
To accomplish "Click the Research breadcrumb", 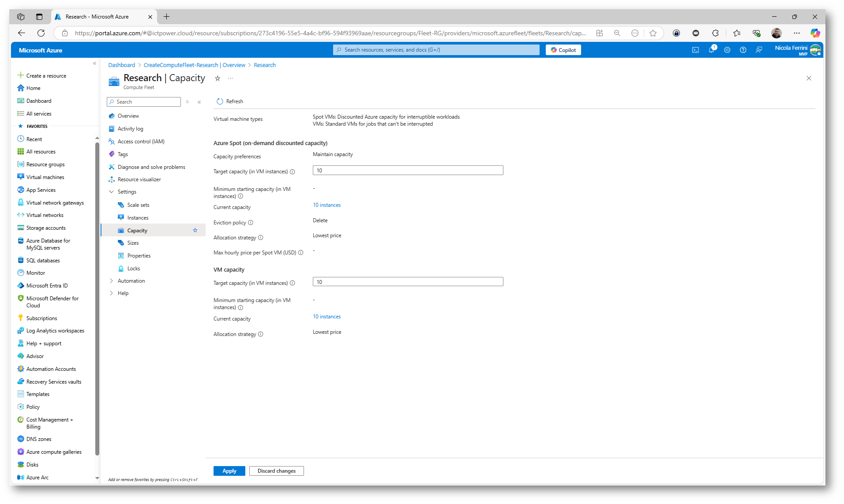I will (x=265, y=65).
